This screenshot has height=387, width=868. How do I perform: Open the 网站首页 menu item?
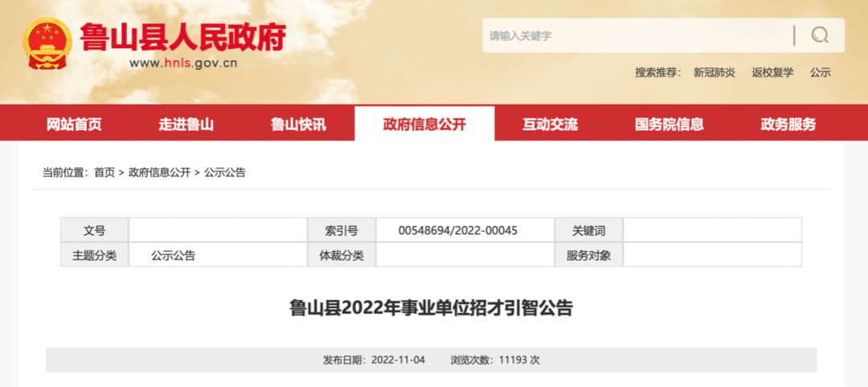click(74, 124)
